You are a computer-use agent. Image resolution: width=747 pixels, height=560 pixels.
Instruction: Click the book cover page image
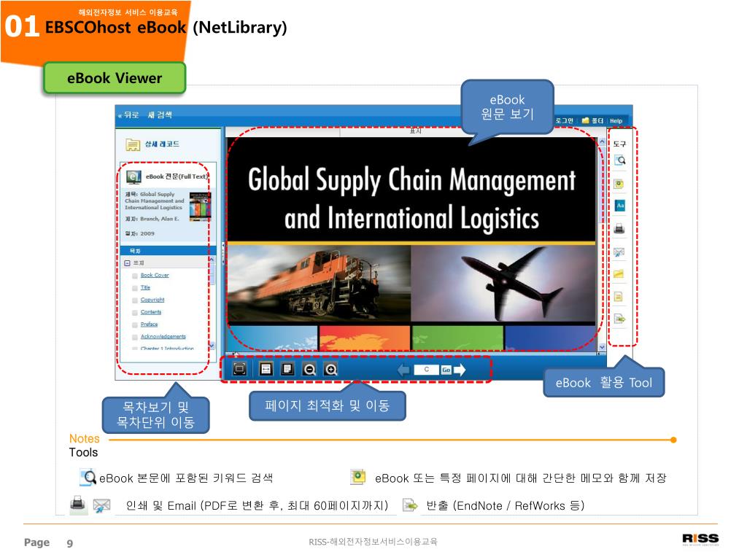pos(411,244)
